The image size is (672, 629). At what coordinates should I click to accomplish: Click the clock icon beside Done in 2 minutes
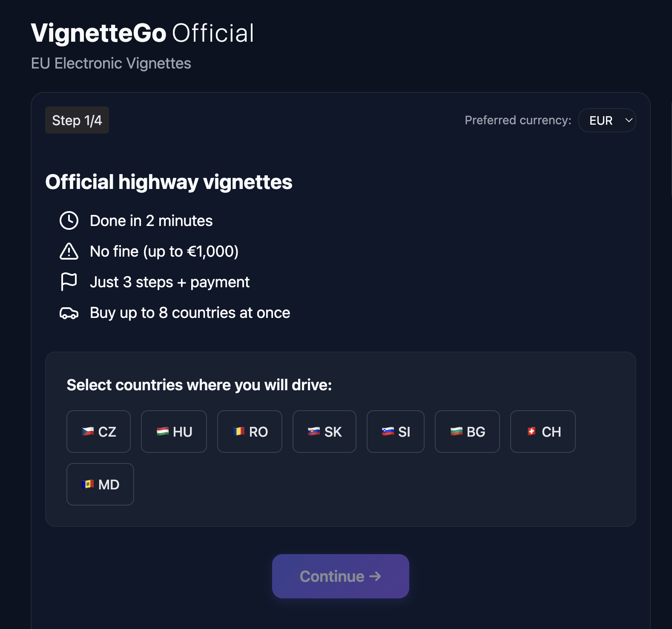(69, 220)
